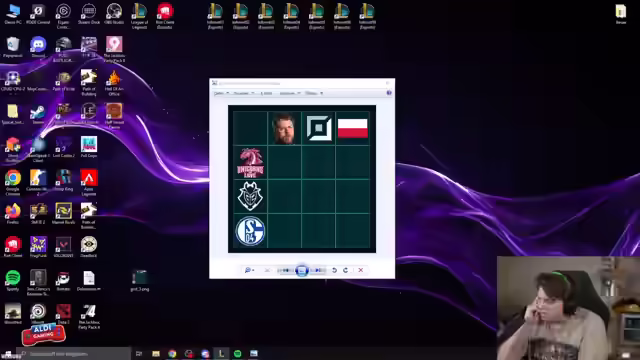640x360 pixels.
Task: Open the Dieser PC desktop icon
Action: (x=13, y=13)
